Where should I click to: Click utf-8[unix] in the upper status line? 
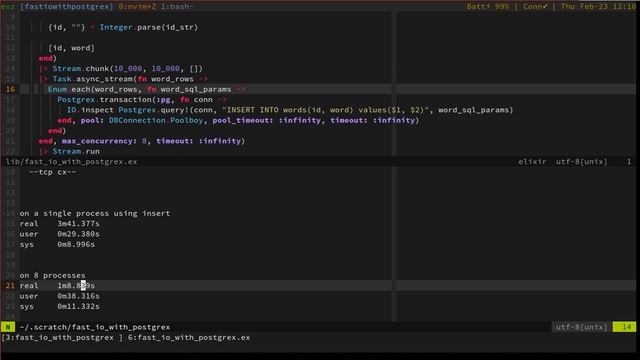point(581,162)
